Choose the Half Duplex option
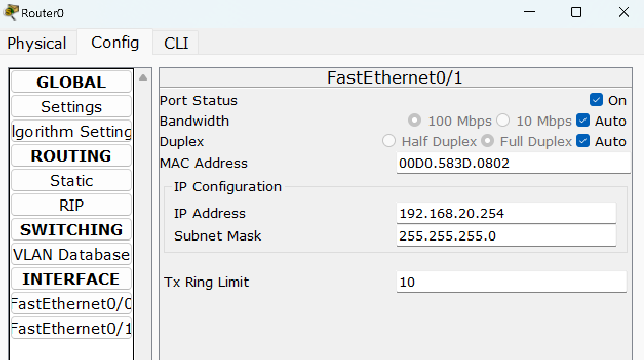Viewport: 644px width, 360px height. tap(389, 141)
